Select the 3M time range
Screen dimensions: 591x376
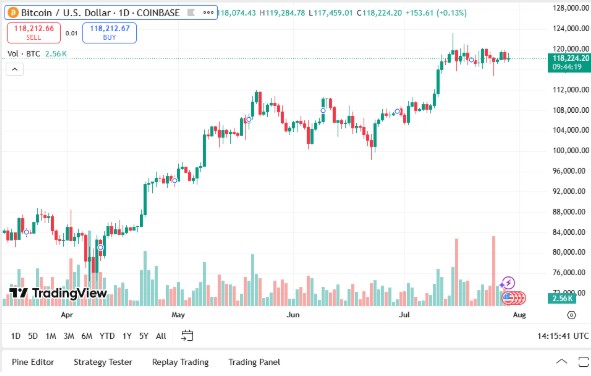click(x=69, y=336)
